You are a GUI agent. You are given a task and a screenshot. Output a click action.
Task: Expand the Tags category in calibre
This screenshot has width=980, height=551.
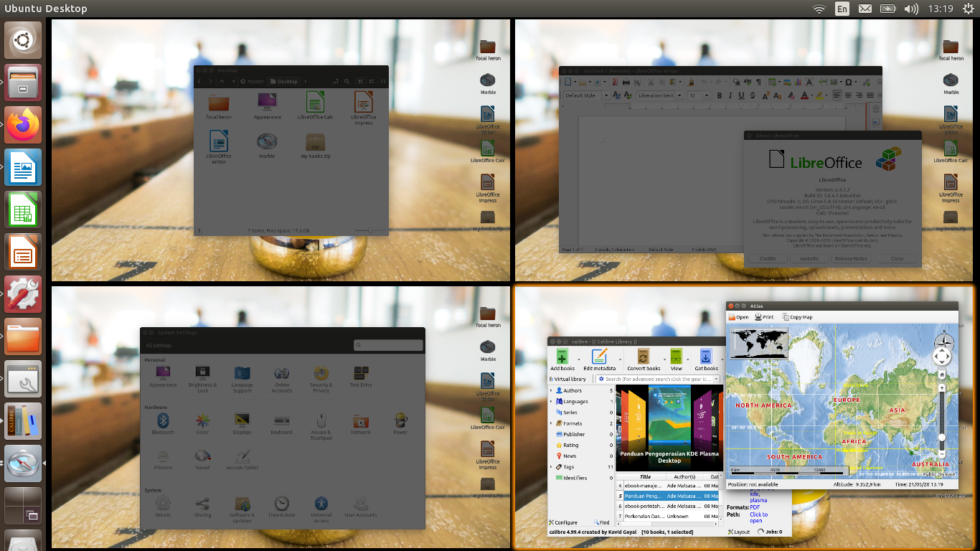[551, 467]
